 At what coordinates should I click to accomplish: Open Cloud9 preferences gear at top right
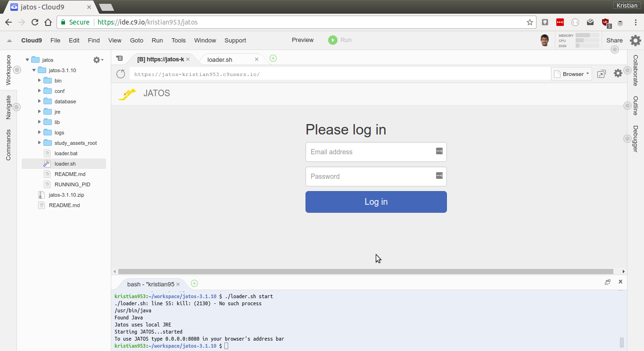click(x=636, y=41)
